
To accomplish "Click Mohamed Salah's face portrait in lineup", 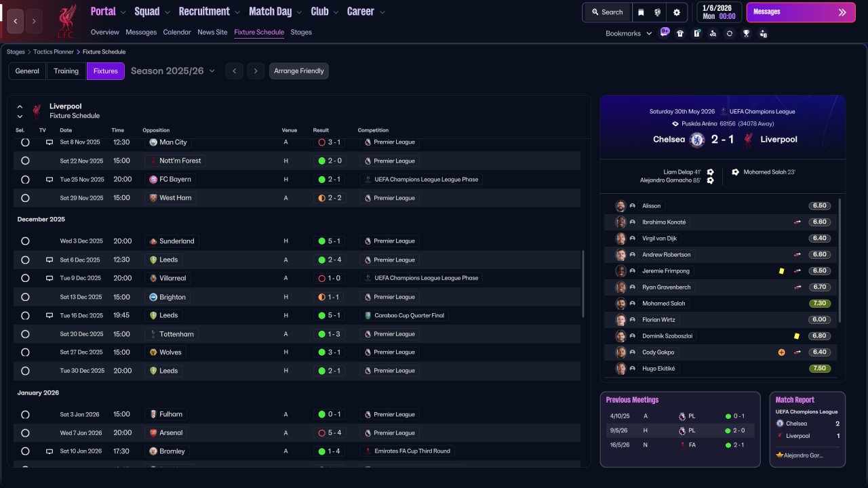I will tap(620, 304).
